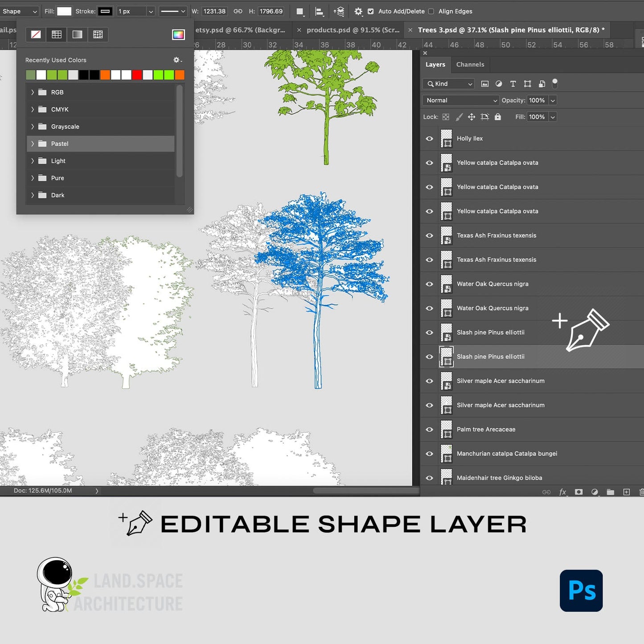Image resolution: width=644 pixels, height=644 pixels.
Task: Uncheck the Auto Add/Delete checkbox
Action: point(370,12)
